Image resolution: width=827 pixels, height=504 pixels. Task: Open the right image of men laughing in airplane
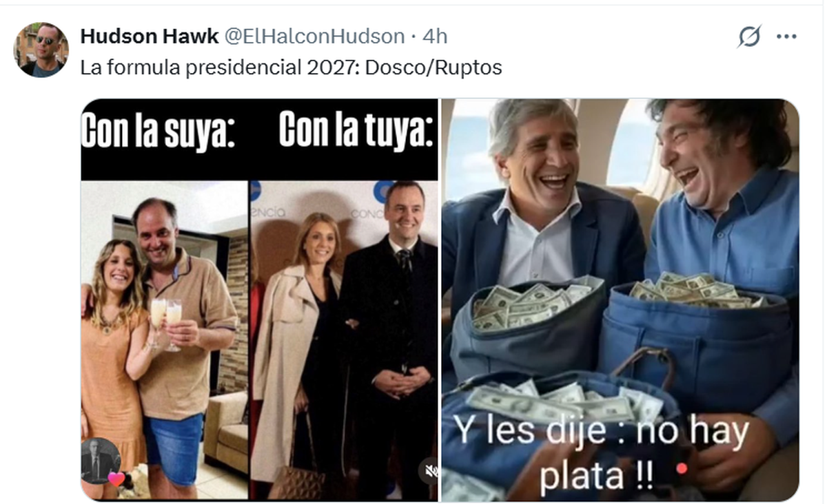[x=620, y=300]
